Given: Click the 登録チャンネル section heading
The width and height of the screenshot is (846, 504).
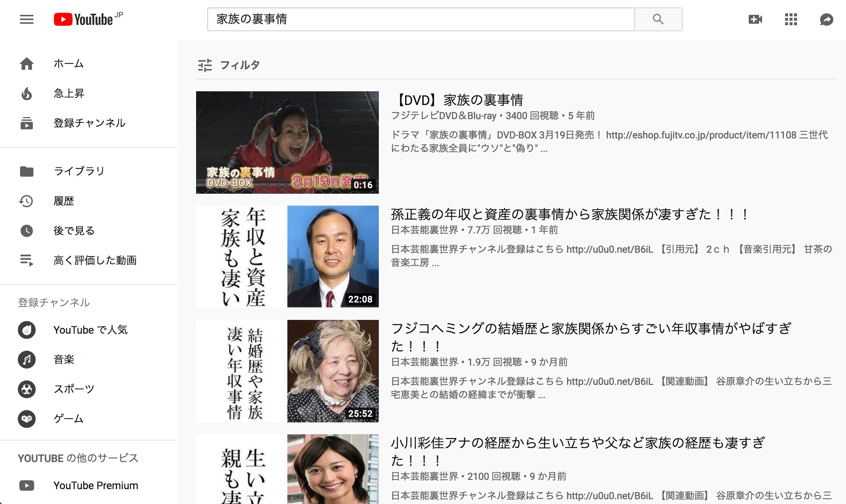Looking at the screenshot, I should point(54,302).
